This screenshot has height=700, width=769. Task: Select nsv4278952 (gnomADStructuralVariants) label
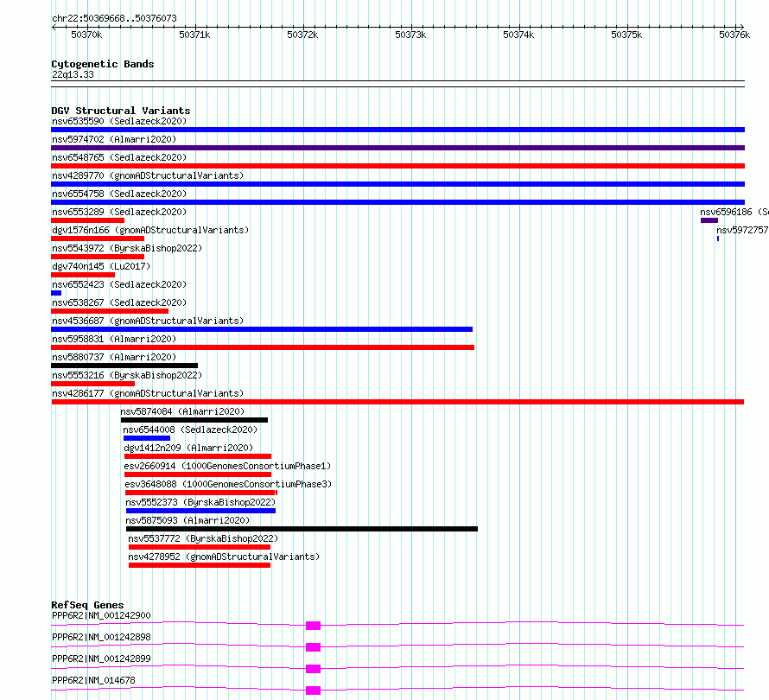coord(224,557)
